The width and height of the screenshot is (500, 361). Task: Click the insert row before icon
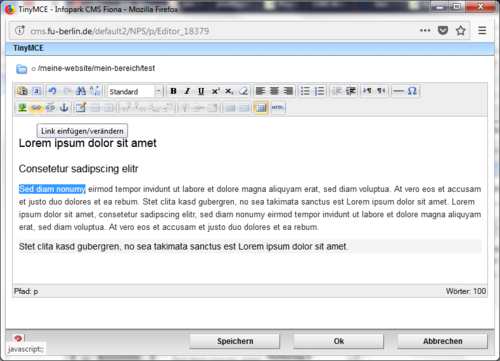pyautogui.click(x=126, y=108)
